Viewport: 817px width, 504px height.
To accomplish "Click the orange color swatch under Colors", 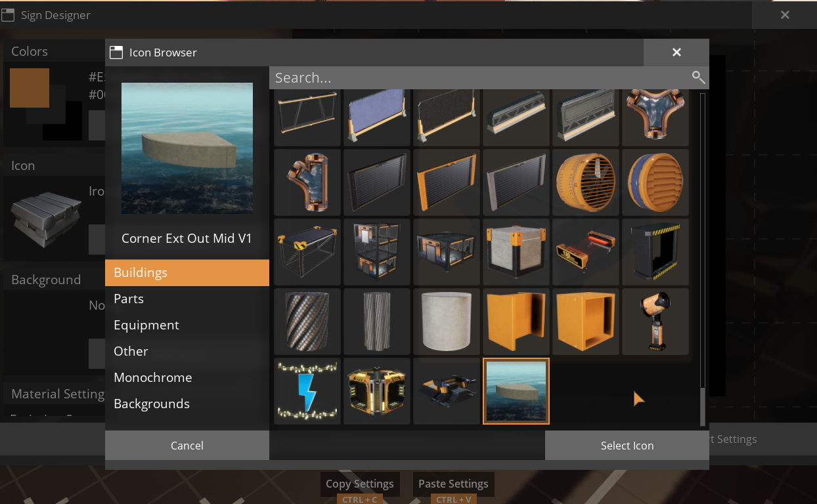I will [30, 88].
